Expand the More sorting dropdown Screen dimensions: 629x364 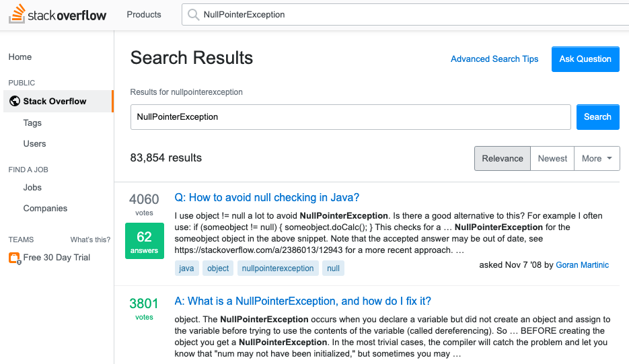click(x=597, y=159)
